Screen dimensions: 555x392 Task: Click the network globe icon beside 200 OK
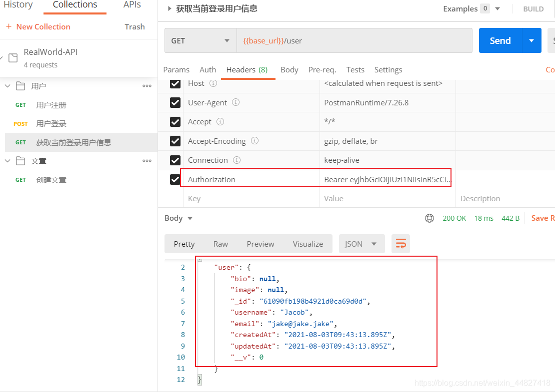pyautogui.click(x=429, y=218)
